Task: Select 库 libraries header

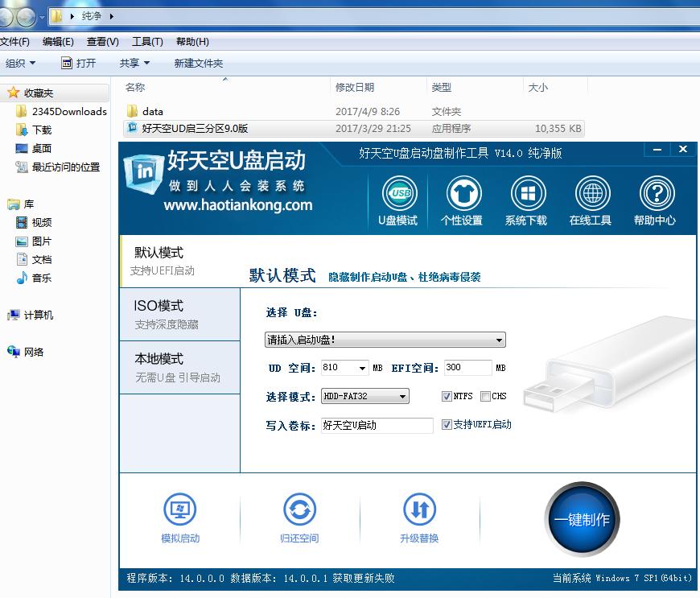Action: pyautogui.click(x=21, y=204)
